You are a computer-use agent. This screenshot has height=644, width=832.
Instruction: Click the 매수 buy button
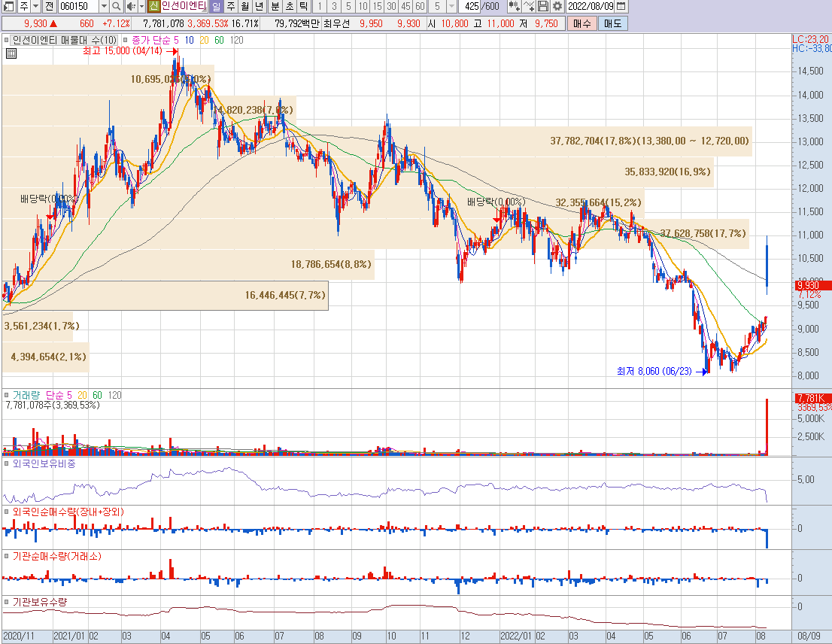tap(582, 23)
